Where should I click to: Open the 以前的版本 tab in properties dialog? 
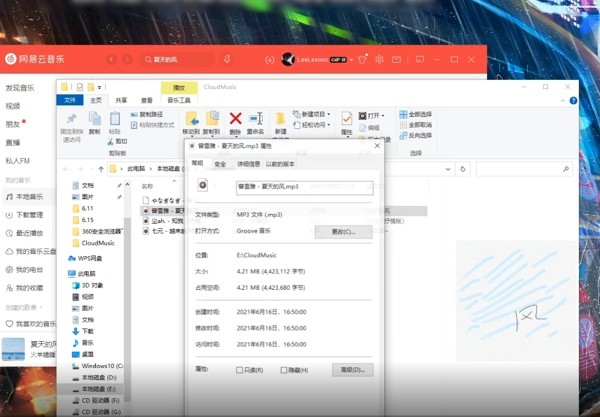(280, 164)
